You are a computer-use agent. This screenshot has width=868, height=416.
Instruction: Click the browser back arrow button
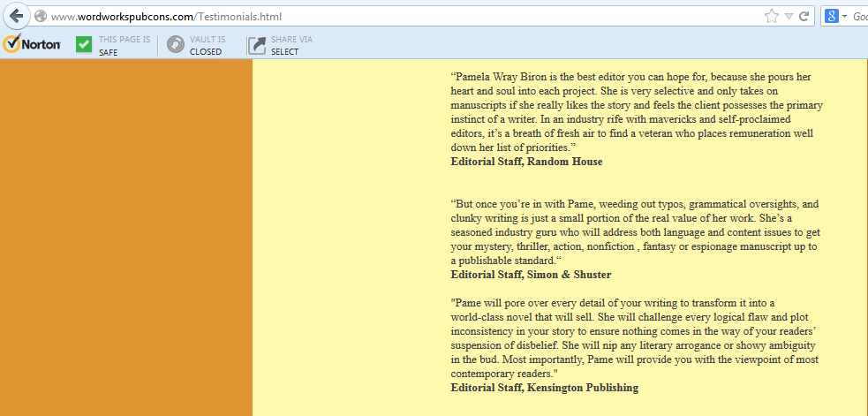pos(15,16)
